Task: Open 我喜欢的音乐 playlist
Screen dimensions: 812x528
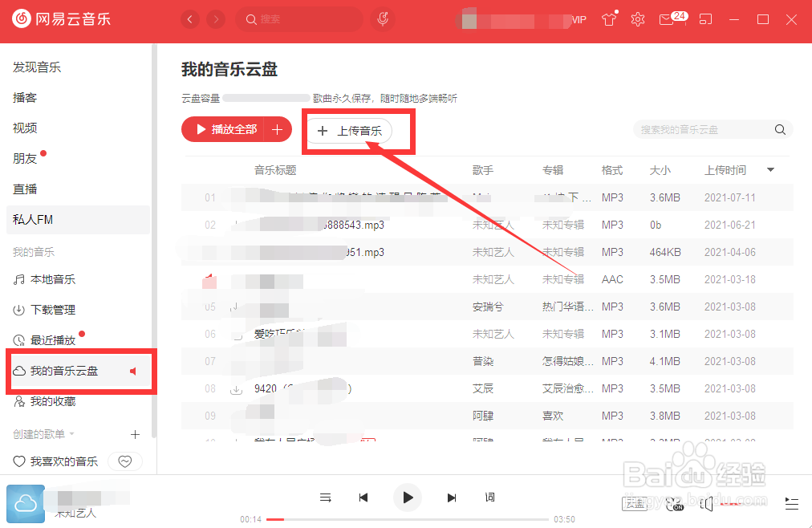Action: pos(55,461)
